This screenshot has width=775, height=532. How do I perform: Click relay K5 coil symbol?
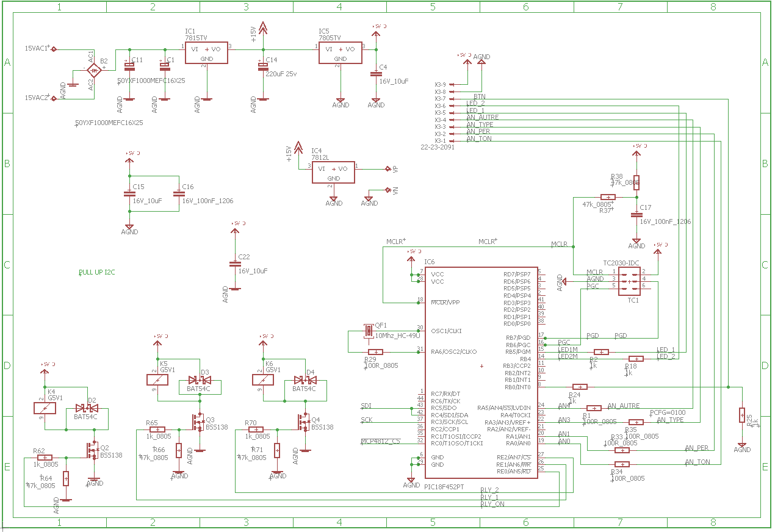pyautogui.click(x=157, y=379)
